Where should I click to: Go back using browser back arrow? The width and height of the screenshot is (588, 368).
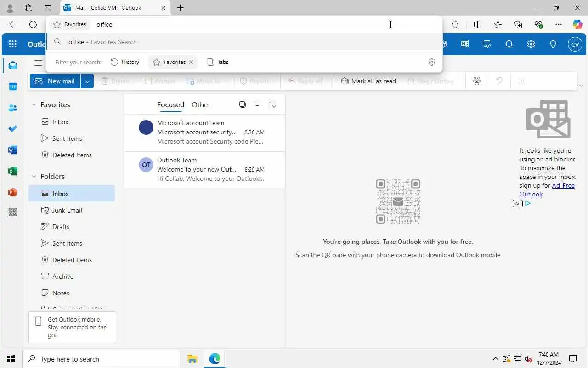point(13,24)
